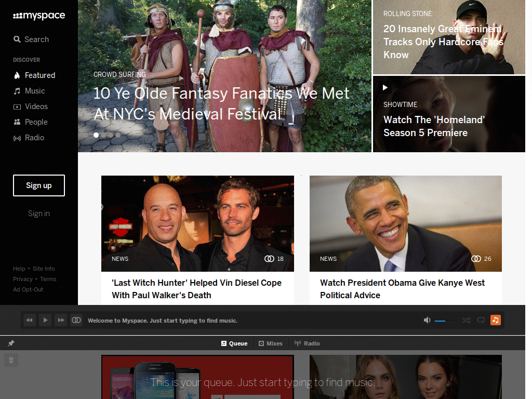This screenshot has height=399, width=532.
Task: Click the Medieval Festival headline
Action: pyautogui.click(x=221, y=103)
